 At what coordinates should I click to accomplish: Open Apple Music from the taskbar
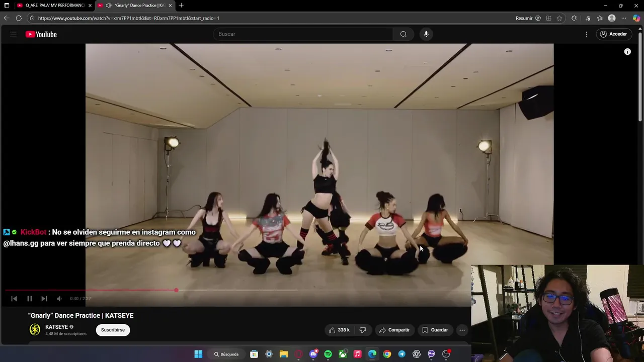pyautogui.click(x=357, y=354)
